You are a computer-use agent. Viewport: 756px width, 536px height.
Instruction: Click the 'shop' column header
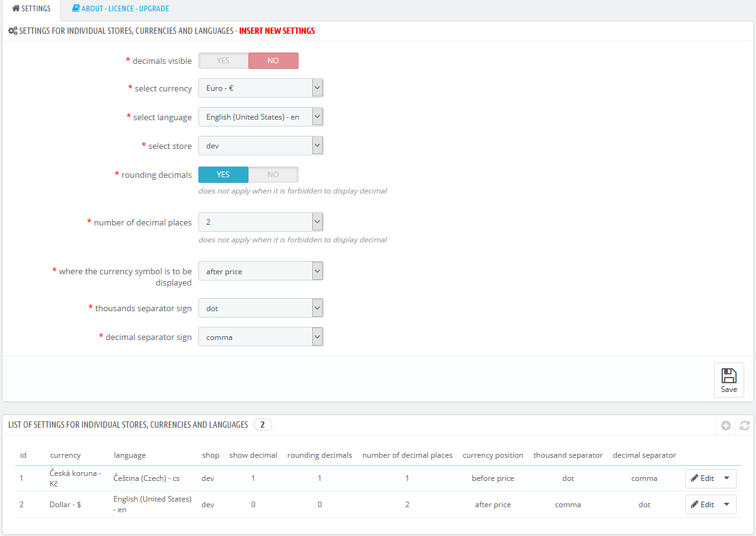(210, 455)
